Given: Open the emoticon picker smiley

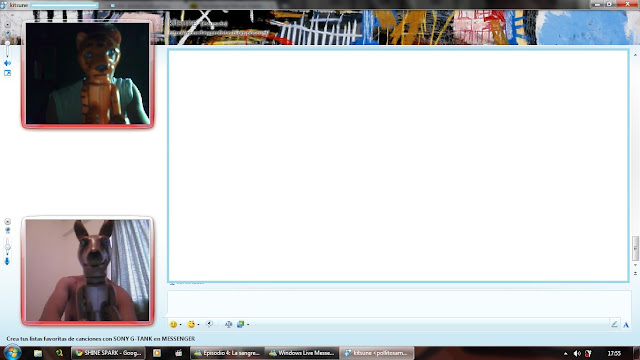Looking at the screenshot, I should tap(173, 324).
